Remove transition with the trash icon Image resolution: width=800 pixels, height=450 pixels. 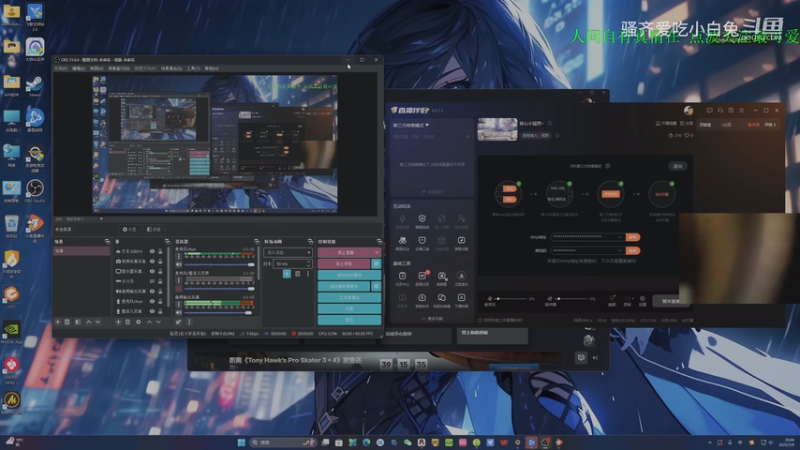(297, 274)
